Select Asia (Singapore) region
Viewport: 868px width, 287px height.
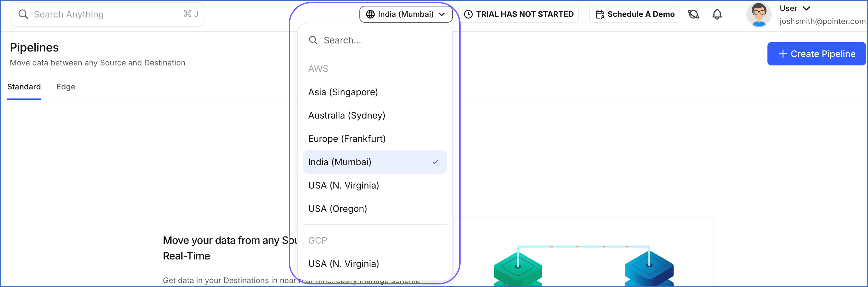(375, 92)
